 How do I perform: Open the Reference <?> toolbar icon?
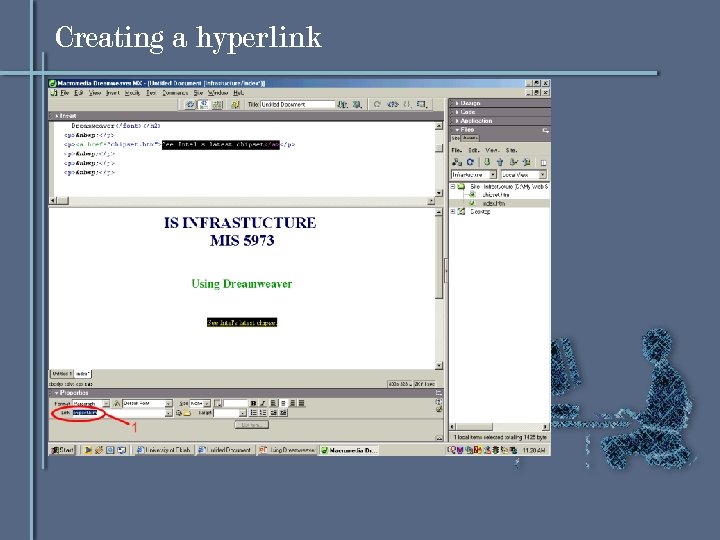click(x=392, y=105)
